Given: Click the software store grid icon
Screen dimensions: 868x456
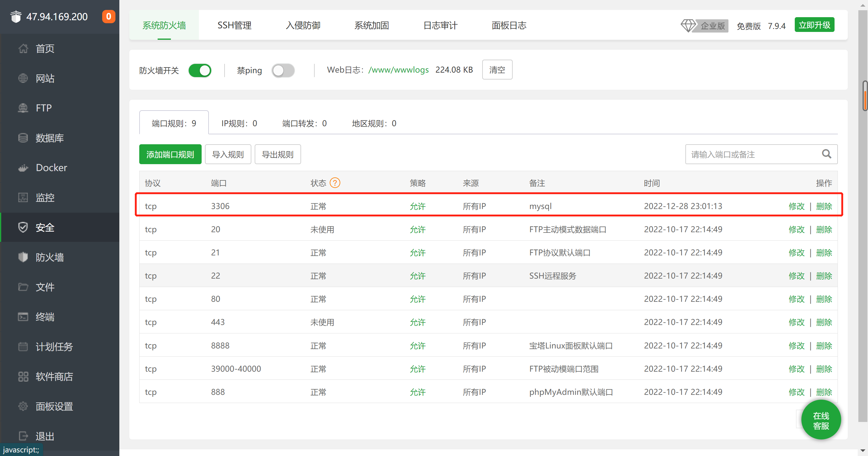Looking at the screenshot, I should [x=23, y=376].
